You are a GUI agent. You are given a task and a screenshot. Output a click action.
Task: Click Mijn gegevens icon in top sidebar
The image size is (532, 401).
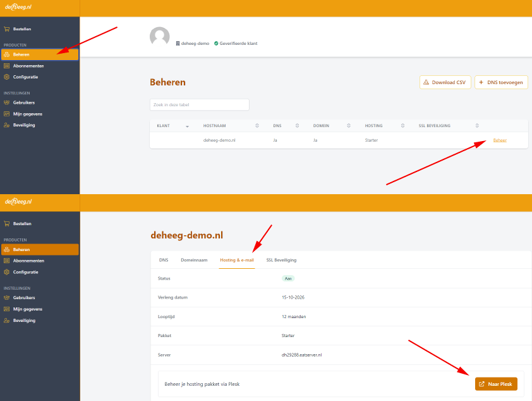6,114
